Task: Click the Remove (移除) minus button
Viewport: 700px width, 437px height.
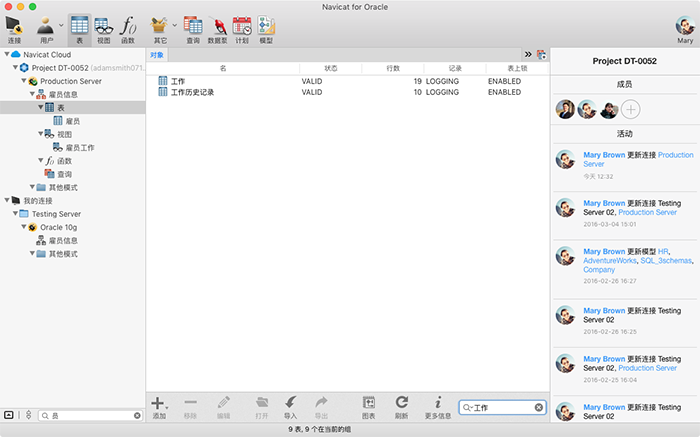Action: pyautogui.click(x=190, y=408)
